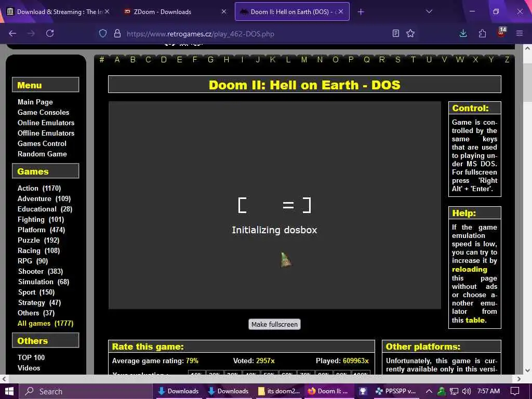The image size is (532, 399).
Task: Browse Action (1170) games
Action: coord(39,188)
